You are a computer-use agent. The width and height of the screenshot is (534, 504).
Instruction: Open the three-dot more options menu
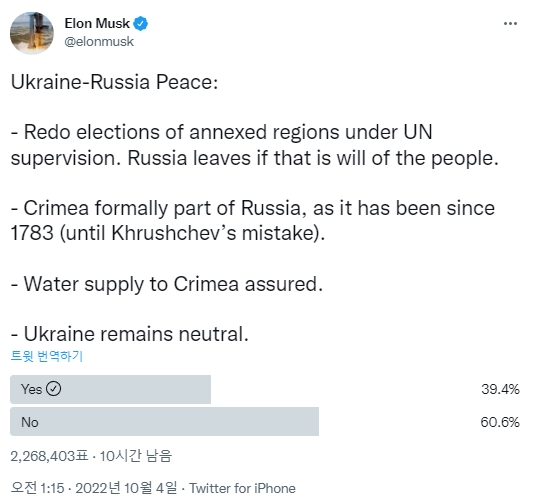[x=510, y=23]
